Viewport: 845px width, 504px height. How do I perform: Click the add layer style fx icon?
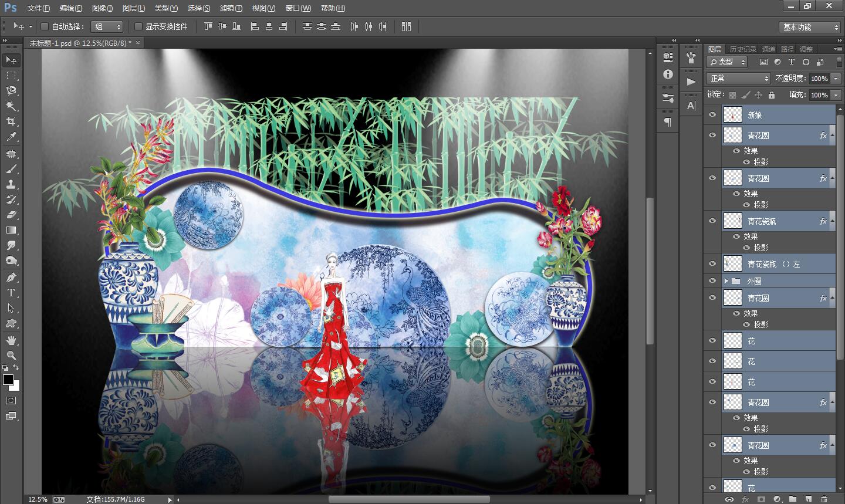[745, 499]
